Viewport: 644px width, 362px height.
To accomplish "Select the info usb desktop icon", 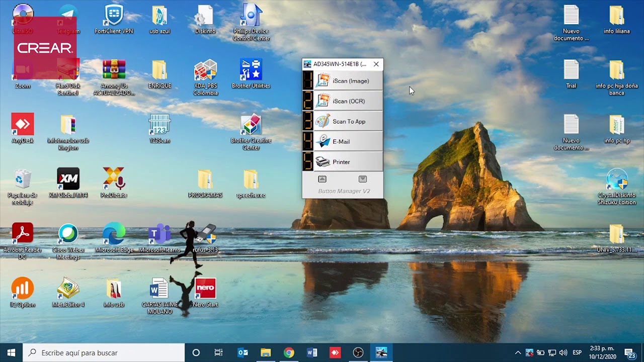I will (114, 293).
